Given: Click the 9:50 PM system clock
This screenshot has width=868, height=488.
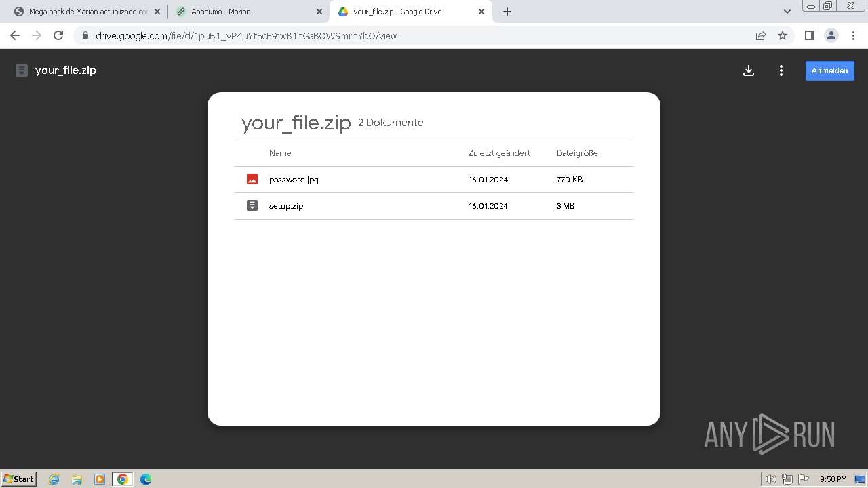Looking at the screenshot, I should tap(833, 479).
